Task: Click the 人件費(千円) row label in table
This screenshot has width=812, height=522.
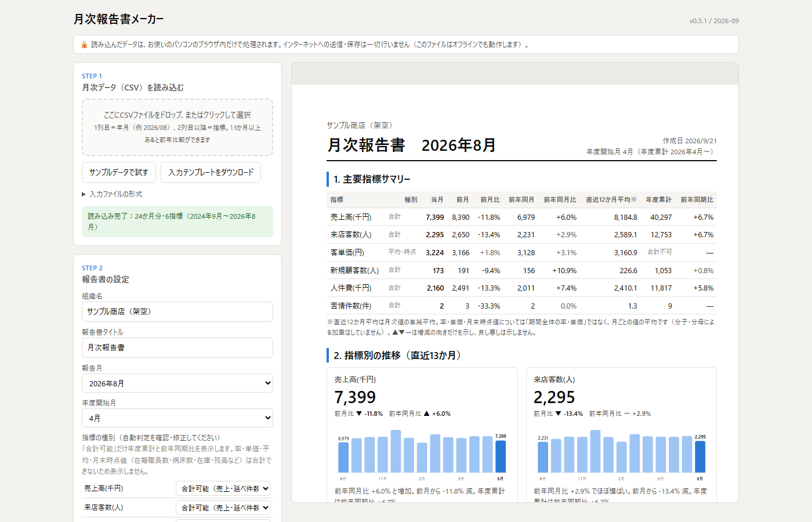Action: (x=351, y=288)
